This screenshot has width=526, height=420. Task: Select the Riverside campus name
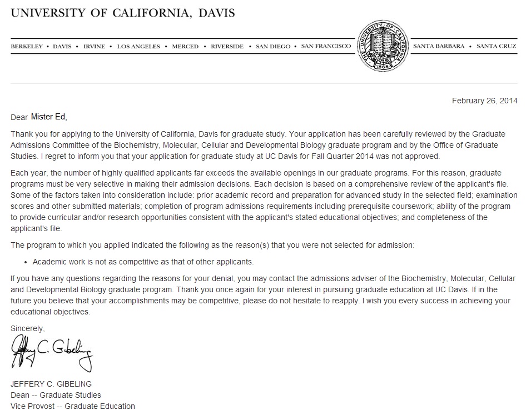[227, 47]
